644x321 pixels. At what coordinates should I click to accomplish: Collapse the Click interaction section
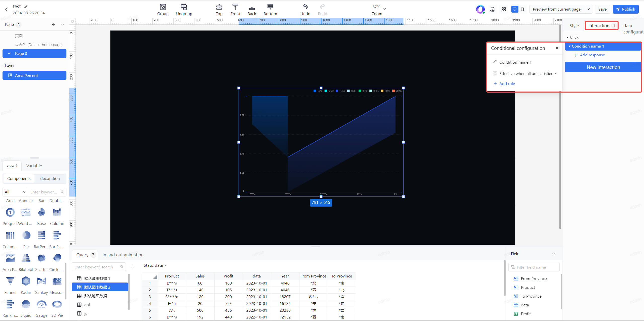[x=567, y=37]
